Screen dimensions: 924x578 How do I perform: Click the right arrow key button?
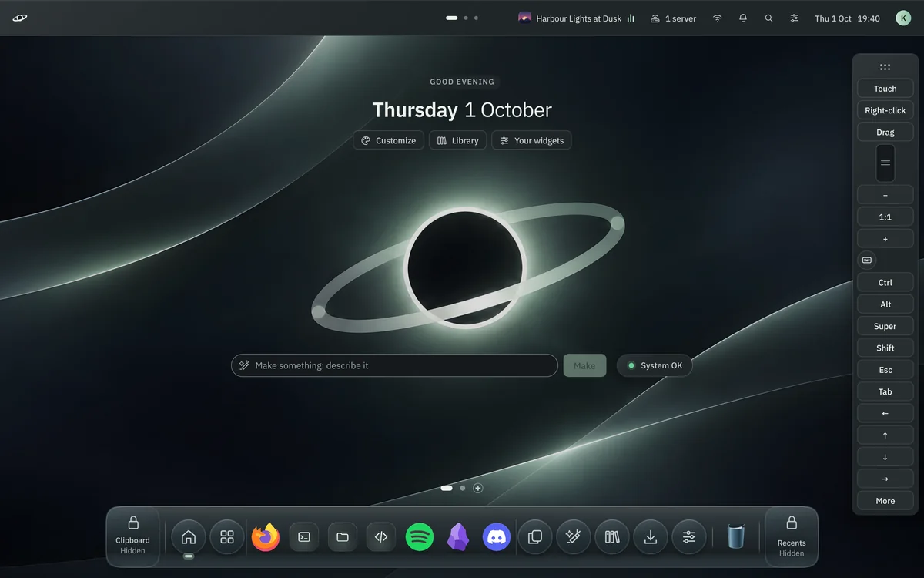click(x=885, y=479)
